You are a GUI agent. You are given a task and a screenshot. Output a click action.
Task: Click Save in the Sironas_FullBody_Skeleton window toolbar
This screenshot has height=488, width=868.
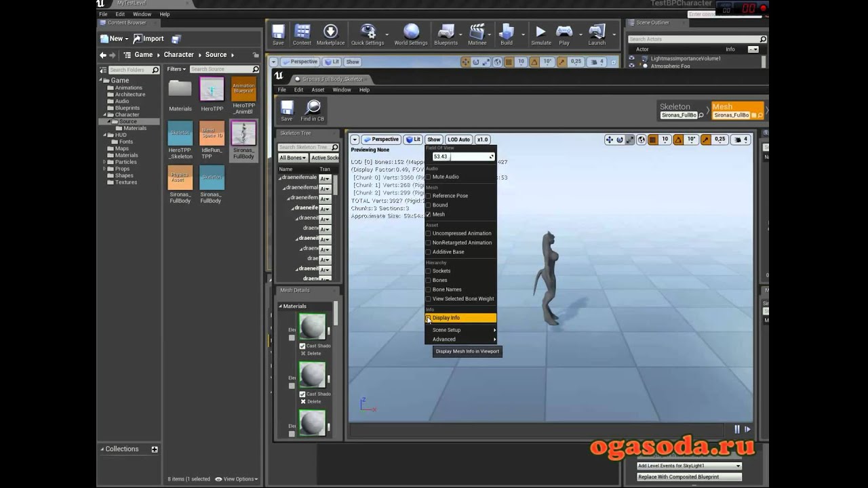tap(287, 110)
